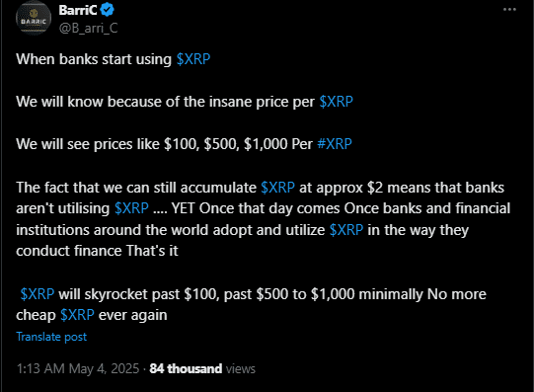Screen dimensions: 534x392
Task: Open the 1:13 AM May 4, 2025 timestamp
Action: point(78,369)
